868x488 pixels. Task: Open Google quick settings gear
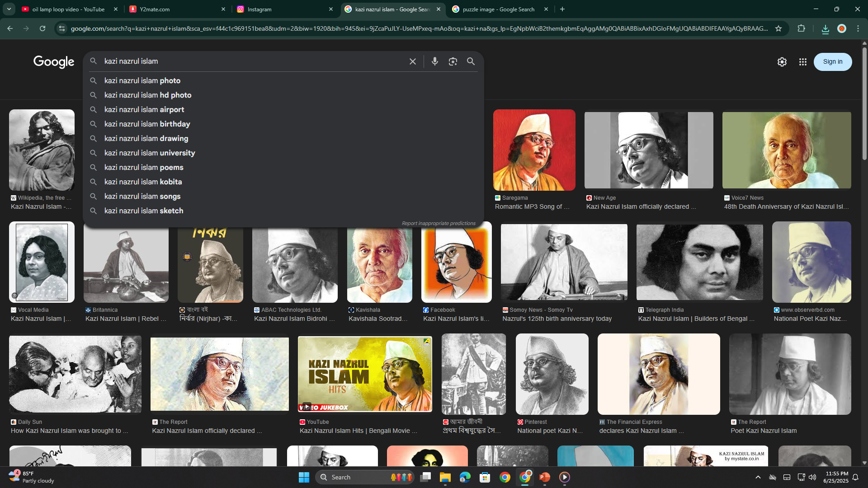click(782, 62)
